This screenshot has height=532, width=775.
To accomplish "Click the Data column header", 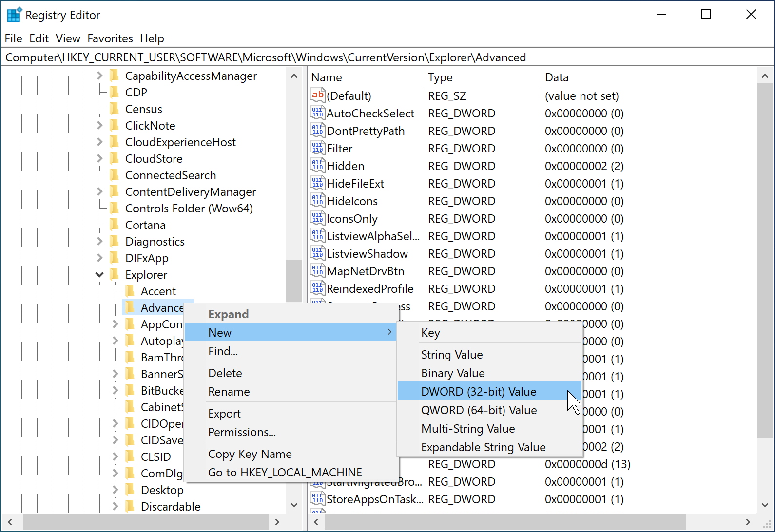I will [648, 77].
